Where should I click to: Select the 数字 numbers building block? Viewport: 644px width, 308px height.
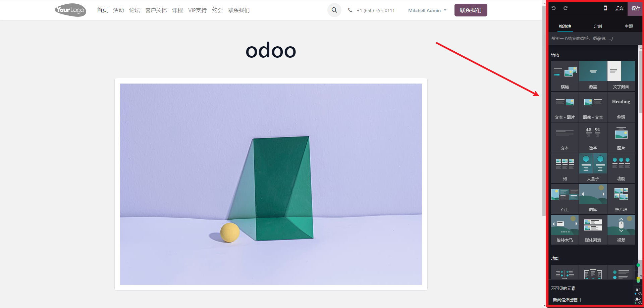(593, 138)
